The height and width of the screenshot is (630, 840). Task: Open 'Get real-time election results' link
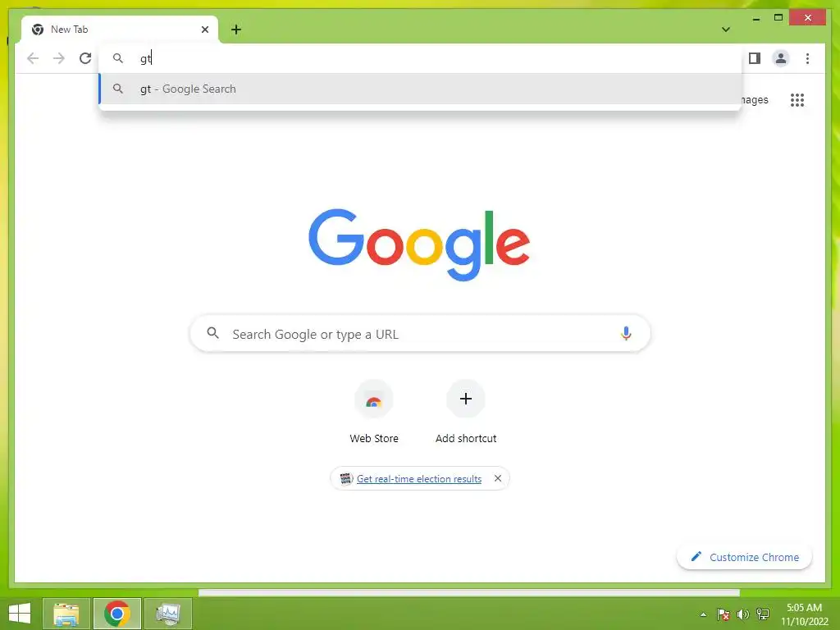pos(419,479)
